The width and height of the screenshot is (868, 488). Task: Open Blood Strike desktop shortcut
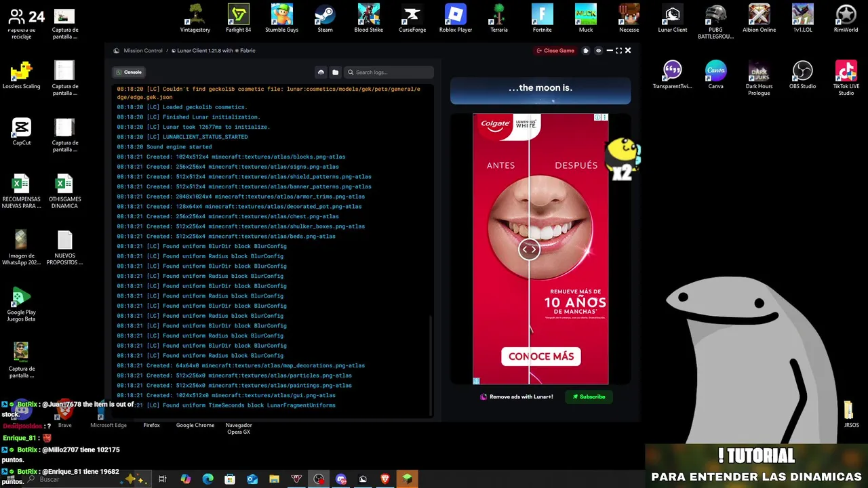click(x=369, y=18)
